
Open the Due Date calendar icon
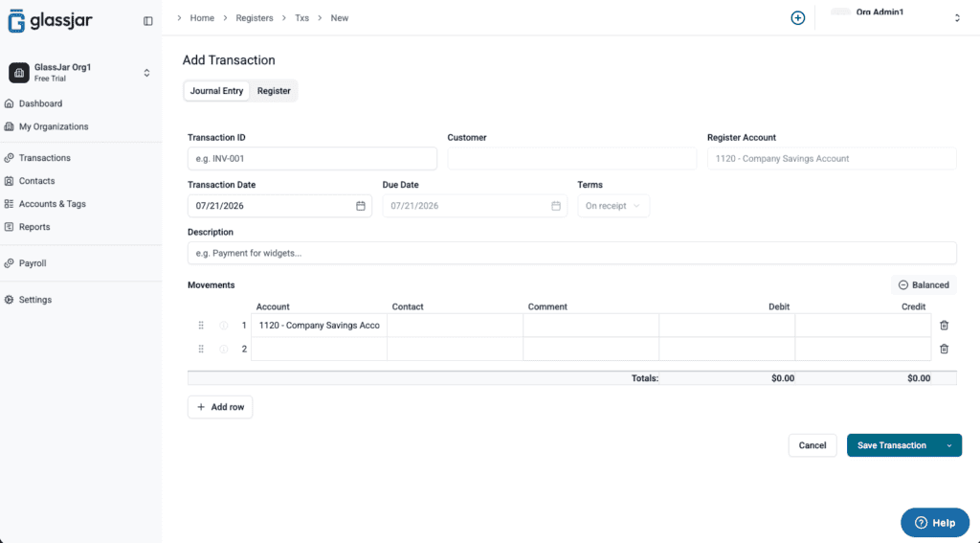point(556,206)
